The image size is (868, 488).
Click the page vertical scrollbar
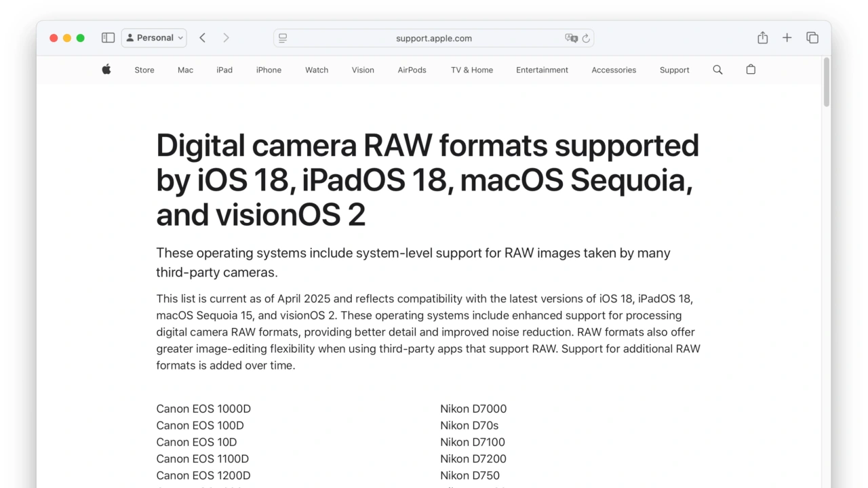pyautogui.click(x=826, y=83)
